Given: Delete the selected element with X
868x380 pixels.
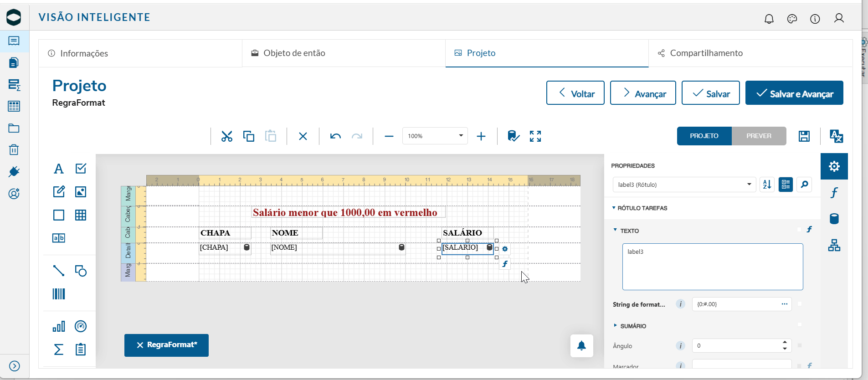Looking at the screenshot, I should [303, 136].
